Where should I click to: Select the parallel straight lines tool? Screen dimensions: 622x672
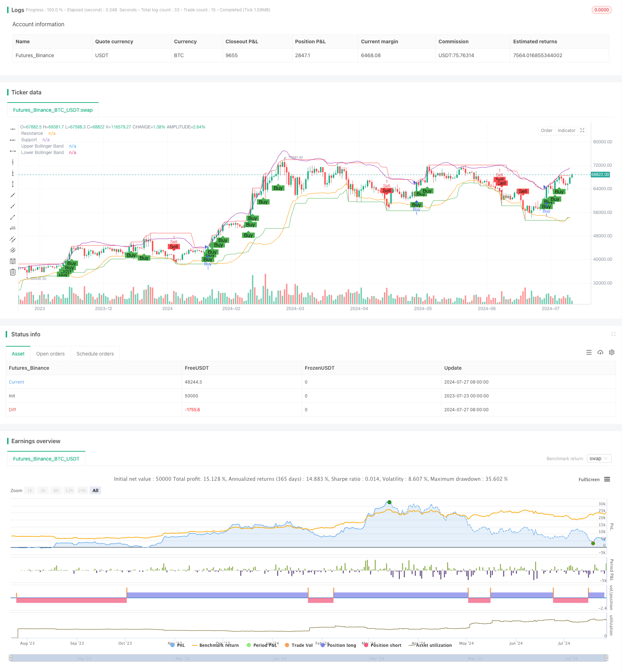click(x=13, y=250)
